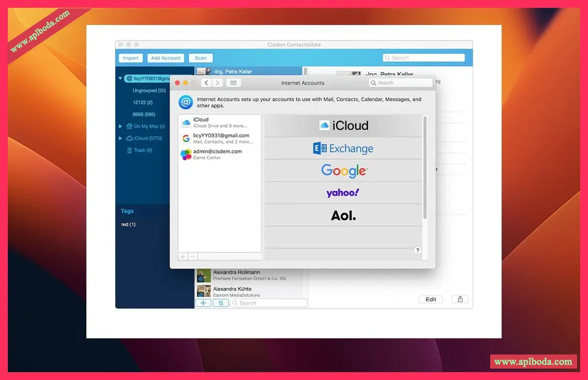The height and width of the screenshot is (380, 588).
Task: Select Ungrouped (30) in sidebar
Action: 149,91
